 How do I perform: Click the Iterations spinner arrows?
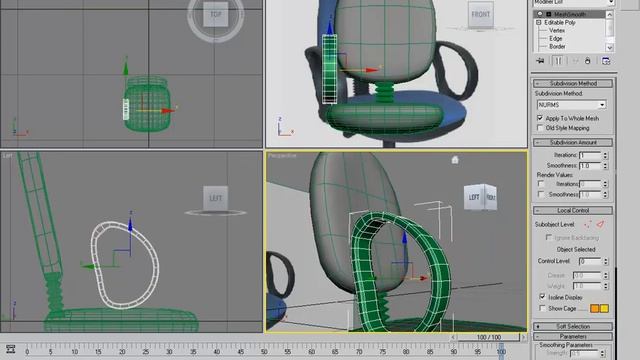pos(605,155)
